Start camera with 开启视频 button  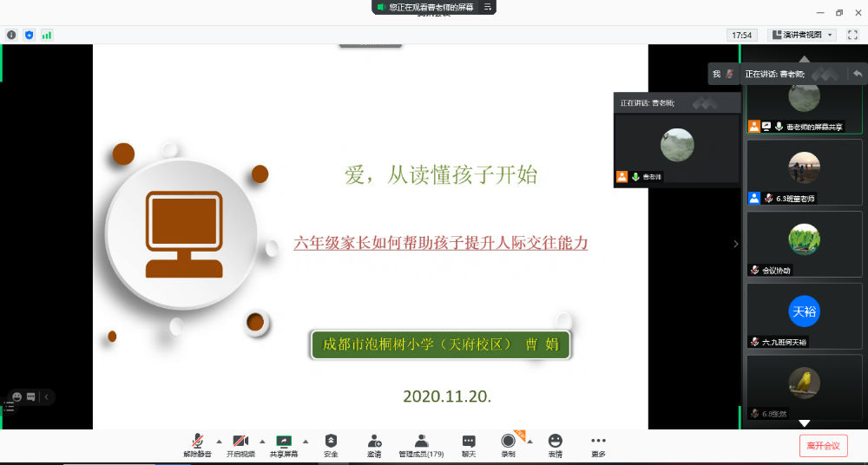tap(240, 446)
